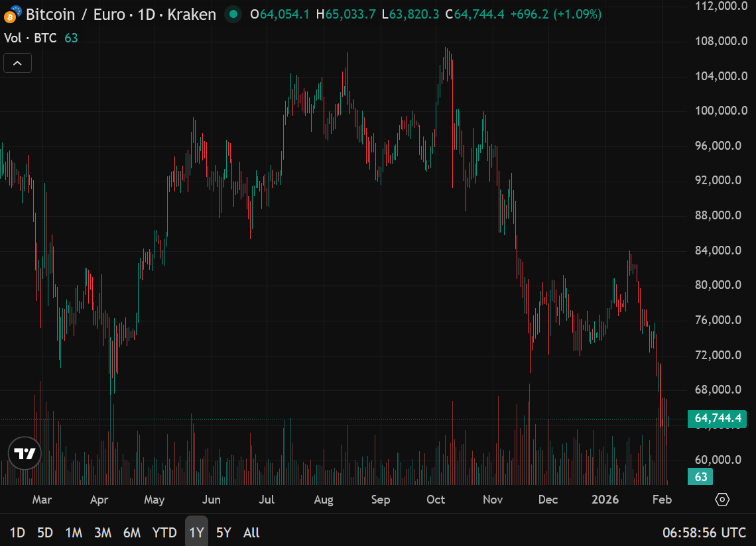Switch to the 3M range
The width and height of the screenshot is (756, 546).
103,533
